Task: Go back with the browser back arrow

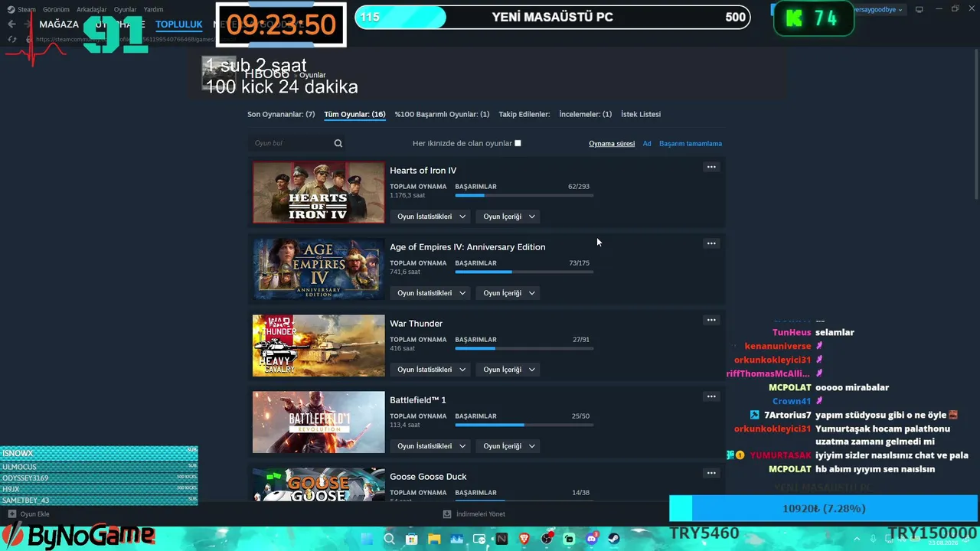Action: click(x=11, y=24)
